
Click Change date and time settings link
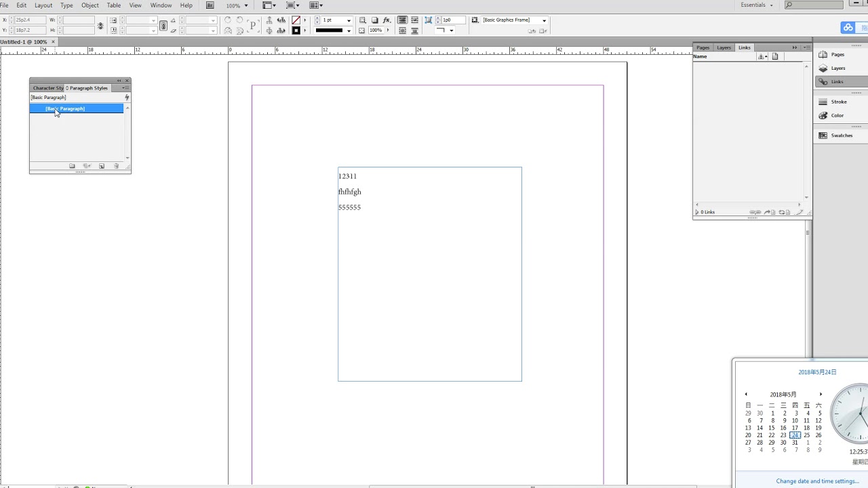click(x=817, y=481)
